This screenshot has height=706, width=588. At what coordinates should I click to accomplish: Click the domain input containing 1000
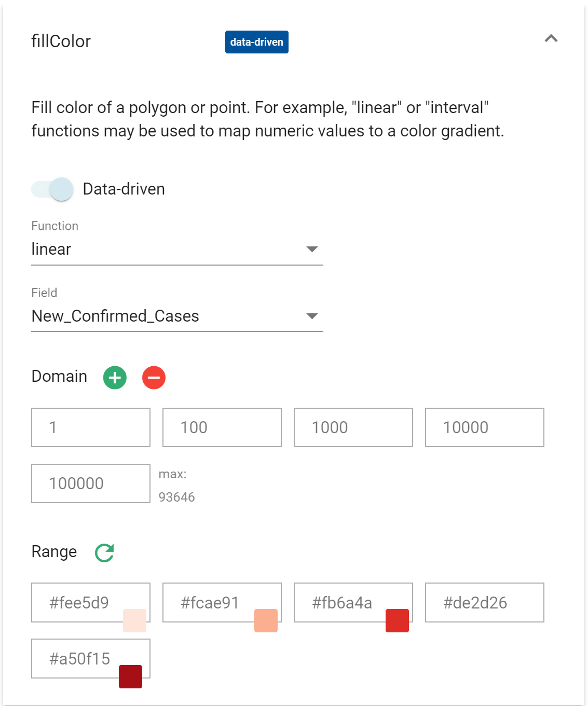coord(353,427)
